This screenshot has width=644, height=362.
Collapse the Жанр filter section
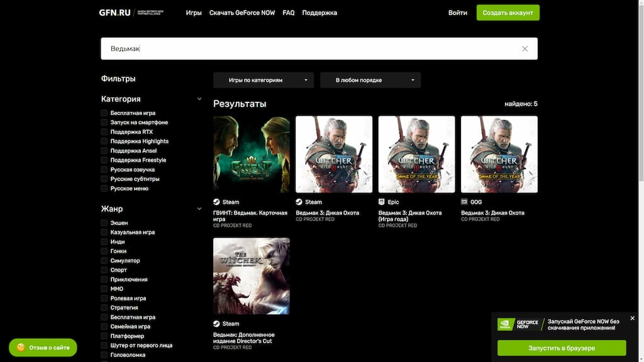pyautogui.click(x=199, y=209)
